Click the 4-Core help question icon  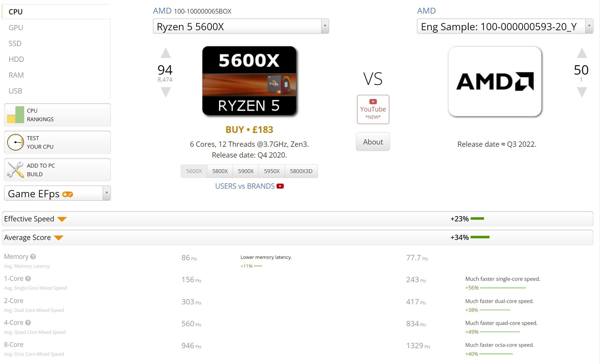[x=28, y=322]
